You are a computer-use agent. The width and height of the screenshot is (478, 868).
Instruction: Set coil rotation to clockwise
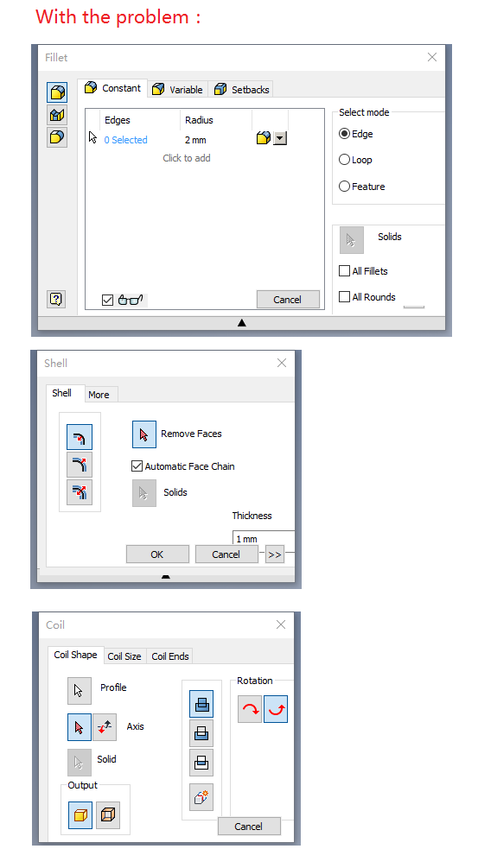[x=250, y=709]
